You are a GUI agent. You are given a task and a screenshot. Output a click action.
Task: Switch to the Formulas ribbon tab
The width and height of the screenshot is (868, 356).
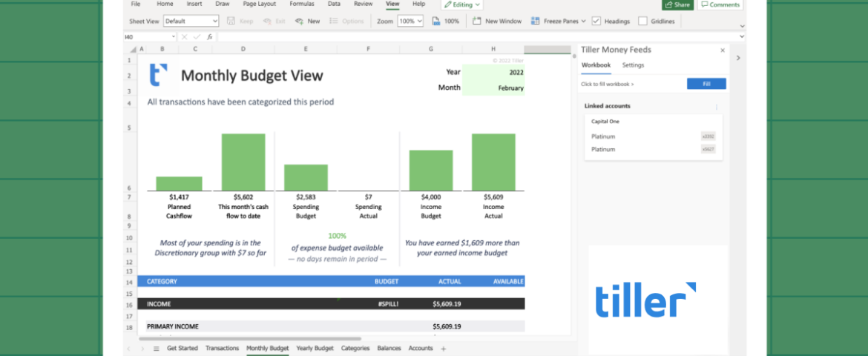point(302,4)
